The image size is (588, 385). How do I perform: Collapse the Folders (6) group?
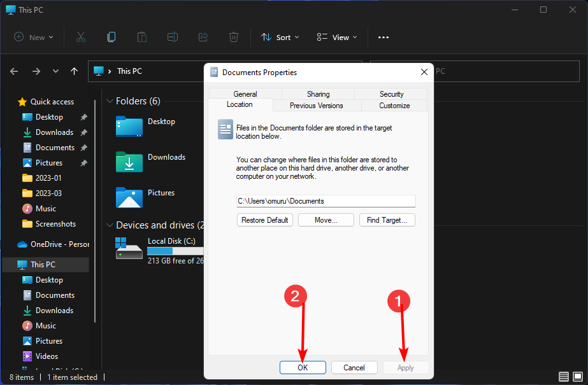click(110, 101)
